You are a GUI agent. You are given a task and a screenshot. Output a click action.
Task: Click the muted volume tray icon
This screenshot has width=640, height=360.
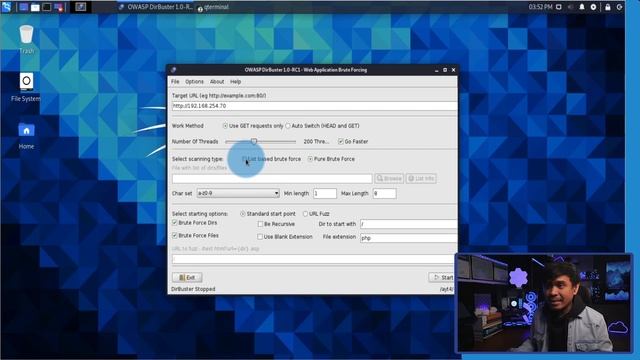point(570,7)
